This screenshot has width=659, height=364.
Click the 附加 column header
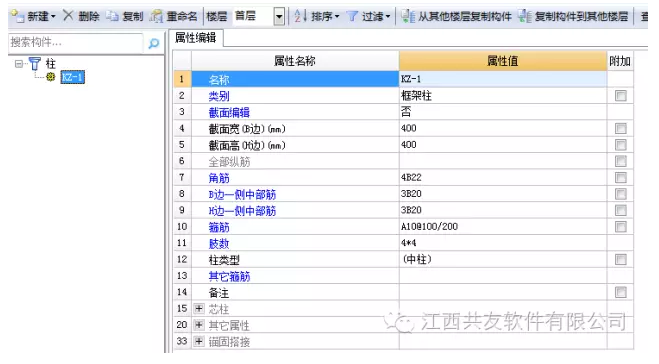tap(620, 61)
